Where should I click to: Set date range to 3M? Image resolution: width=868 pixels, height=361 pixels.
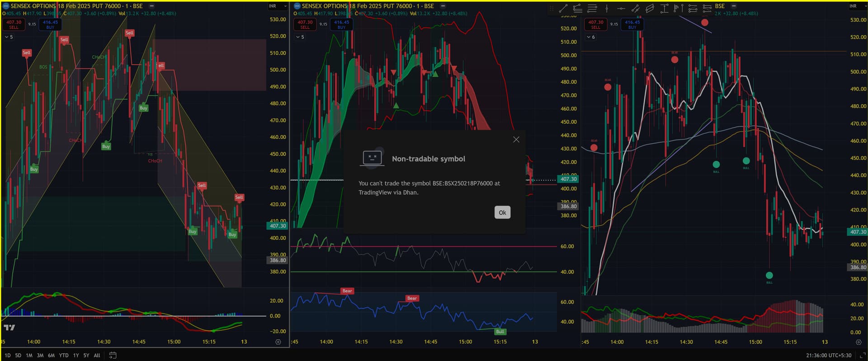pyautogui.click(x=40, y=356)
